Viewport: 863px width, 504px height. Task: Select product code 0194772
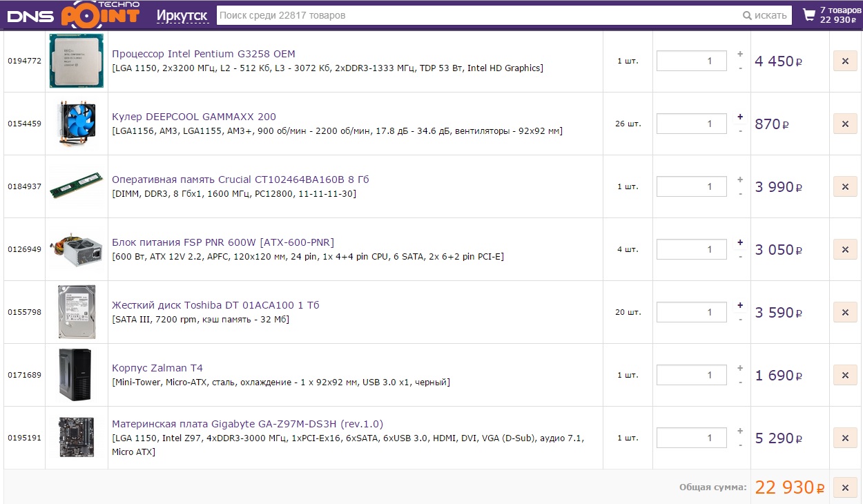click(25, 61)
